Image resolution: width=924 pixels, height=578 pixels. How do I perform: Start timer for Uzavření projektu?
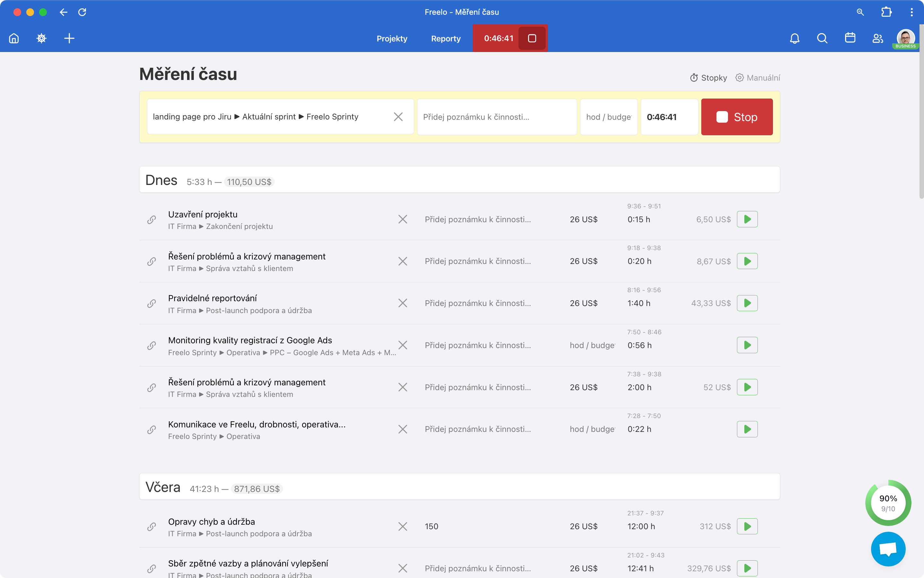tap(747, 219)
